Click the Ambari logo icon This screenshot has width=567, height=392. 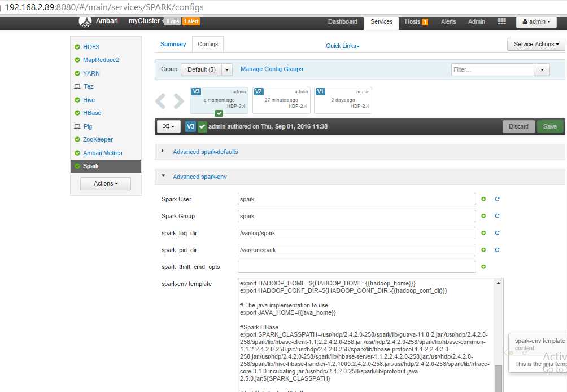[x=85, y=22]
